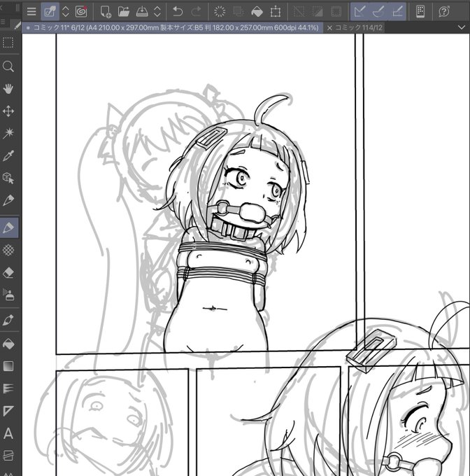Select the Frame border tool
The image size is (470, 476).
click(8, 411)
